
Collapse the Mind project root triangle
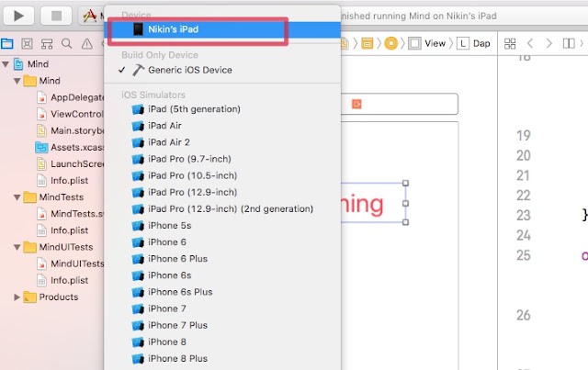(6, 64)
